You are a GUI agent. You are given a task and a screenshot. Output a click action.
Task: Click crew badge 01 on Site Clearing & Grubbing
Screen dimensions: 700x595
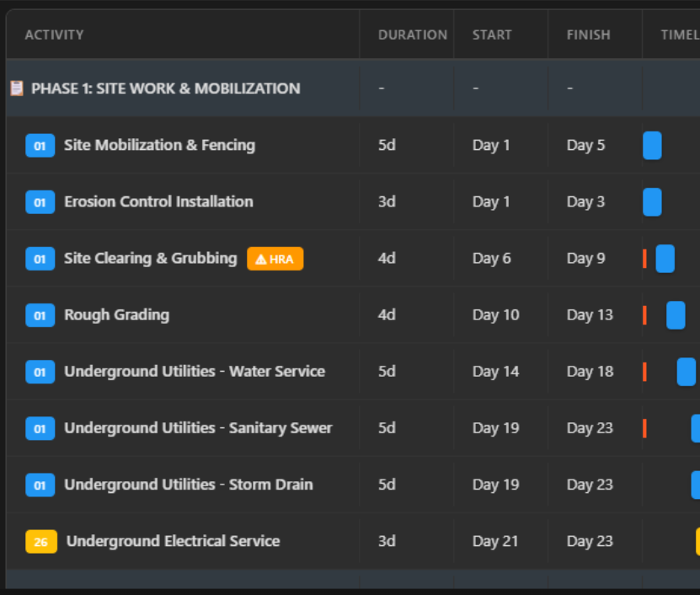pyautogui.click(x=40, y=259)
